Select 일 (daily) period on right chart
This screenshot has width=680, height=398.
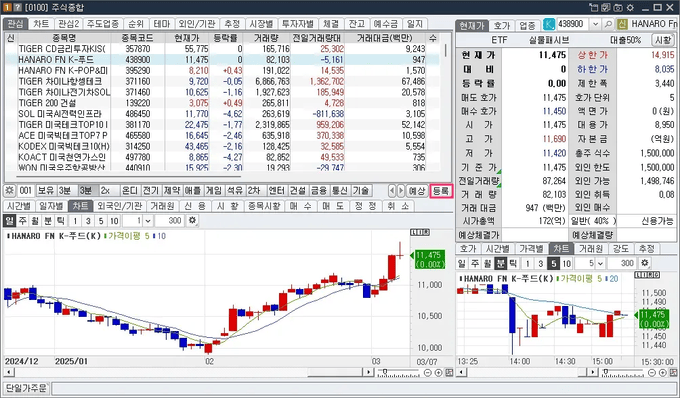pyautogui.click(x=461, y=264)
